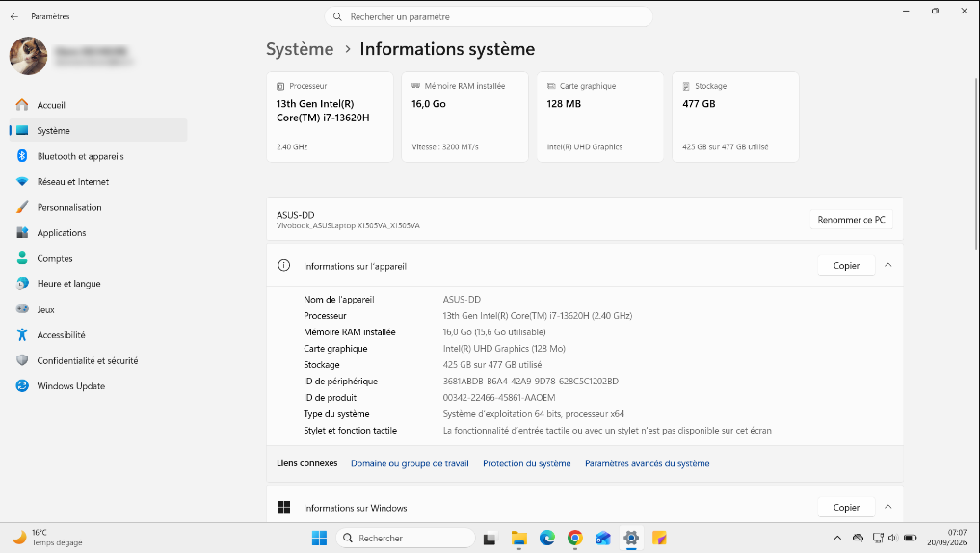Focus the Rechercher un paramètre field
Image resolution: width=980 pixels, height=553 pixels.
point(489,17)
